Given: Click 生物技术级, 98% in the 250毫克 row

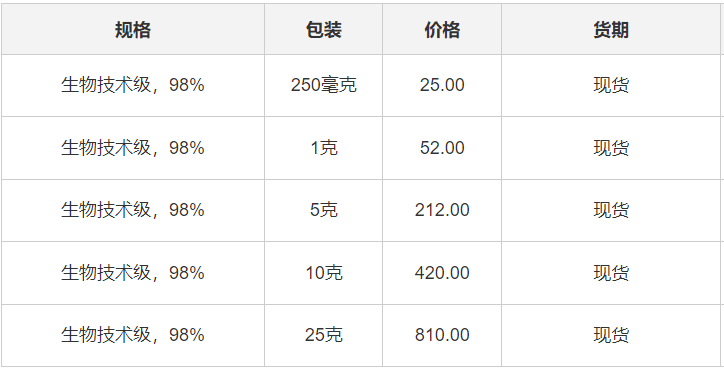Looking at the screenshot, I should coord(133,85).
